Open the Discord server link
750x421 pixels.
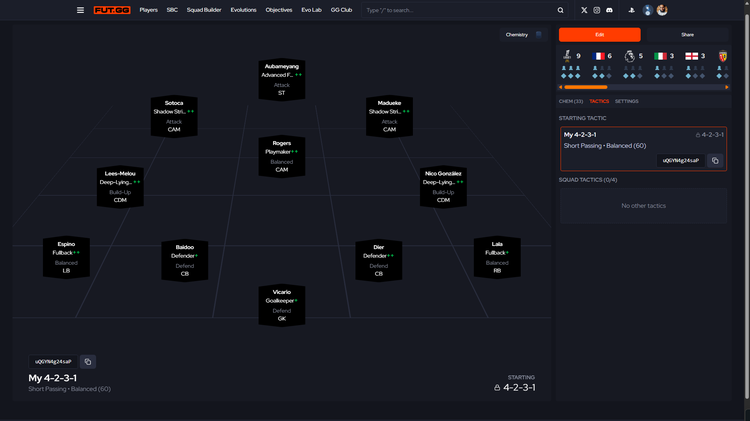609,10
